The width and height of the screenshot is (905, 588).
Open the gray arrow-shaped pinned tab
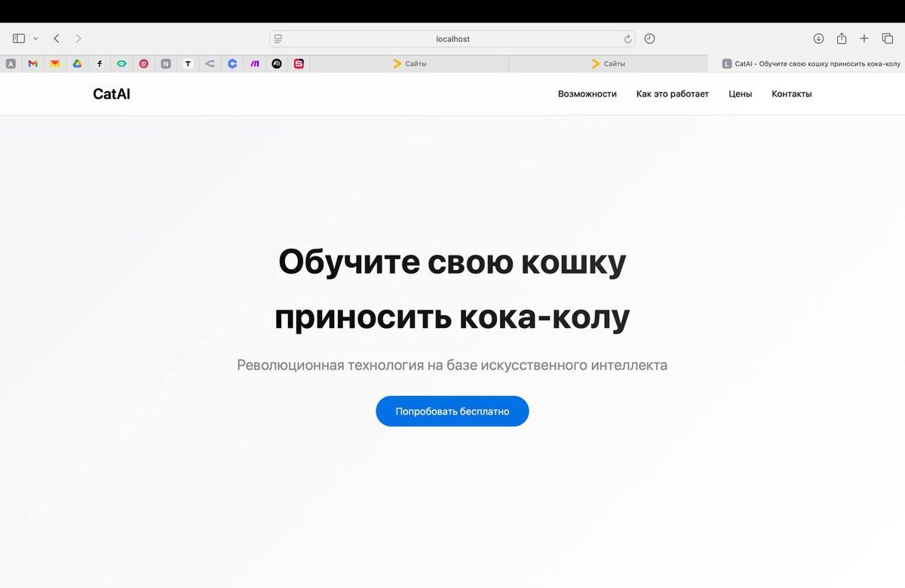[x=210, y=64]
